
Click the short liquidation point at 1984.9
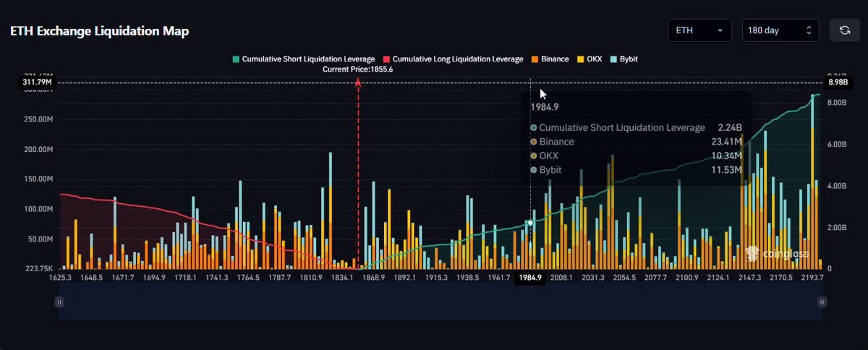point(530,223)
